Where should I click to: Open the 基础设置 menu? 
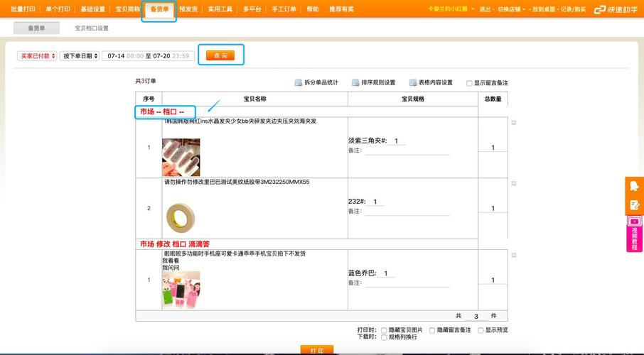click(93, 9)
